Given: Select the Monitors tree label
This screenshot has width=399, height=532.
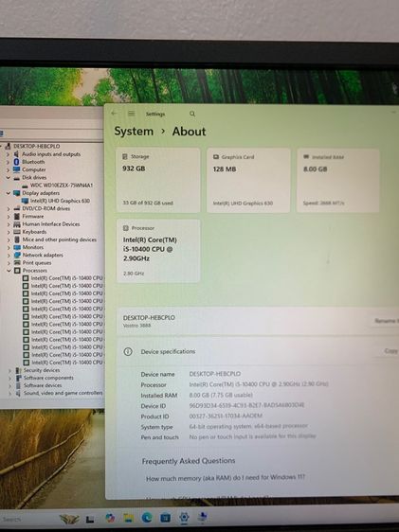Looking at the screenshot, I should 32,247.
